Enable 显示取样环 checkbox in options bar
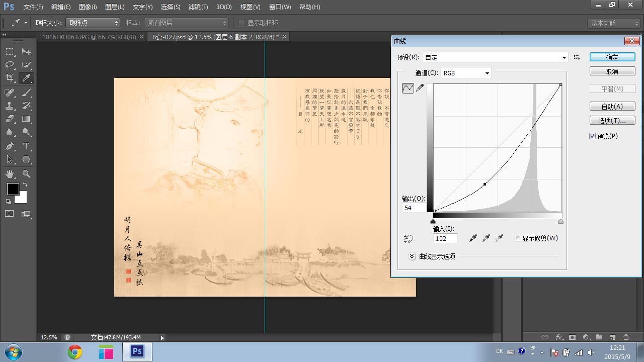Screen dimensions: 644x362 coord(242,23)
